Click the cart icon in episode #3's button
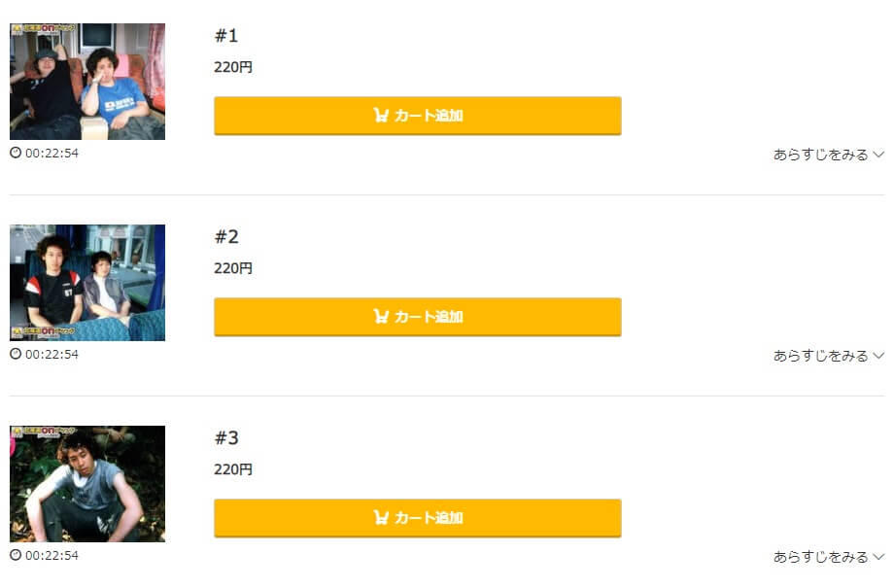This screenshot has width=895, height=588. (381, 518)
